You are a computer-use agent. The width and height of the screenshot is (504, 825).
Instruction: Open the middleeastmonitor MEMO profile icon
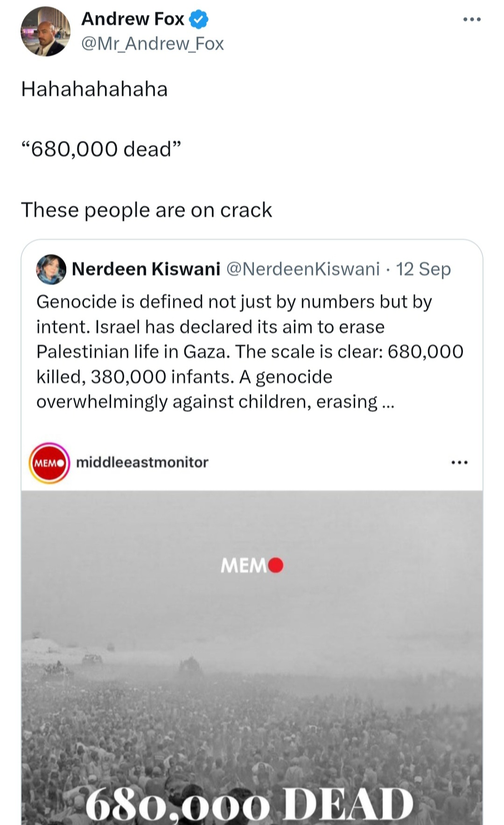49,463
